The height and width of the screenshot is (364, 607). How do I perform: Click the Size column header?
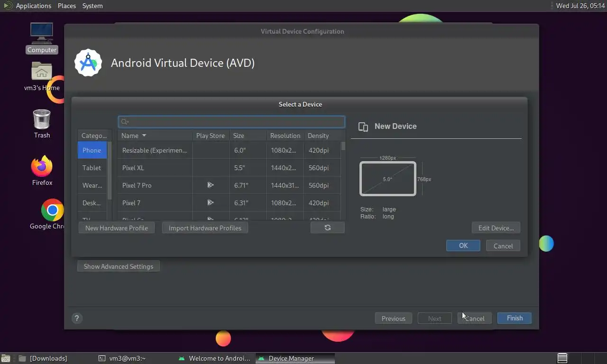[248, 136]
